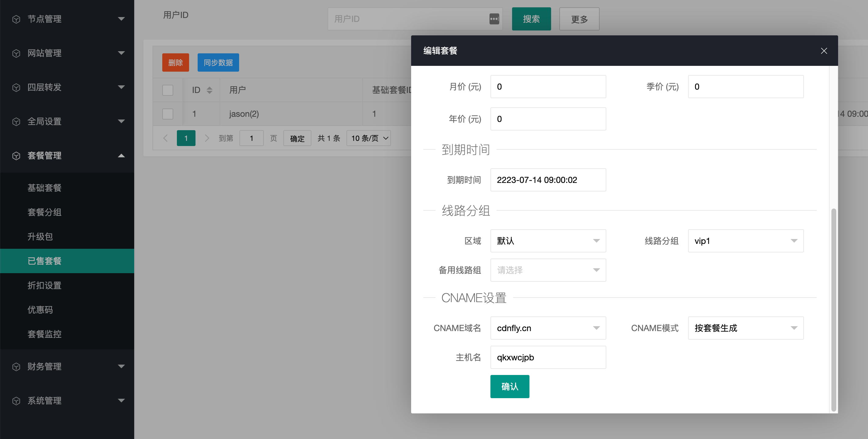The height and width of the screenshot is (439, 868).
Task: Click the 四层转发 cube icon
Action: [16, 87]
